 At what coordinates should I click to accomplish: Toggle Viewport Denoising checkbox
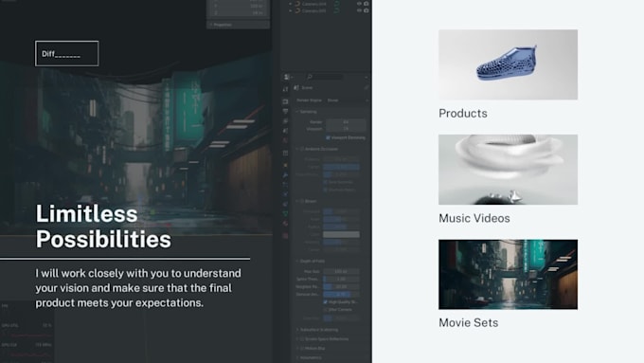(328, 137)
